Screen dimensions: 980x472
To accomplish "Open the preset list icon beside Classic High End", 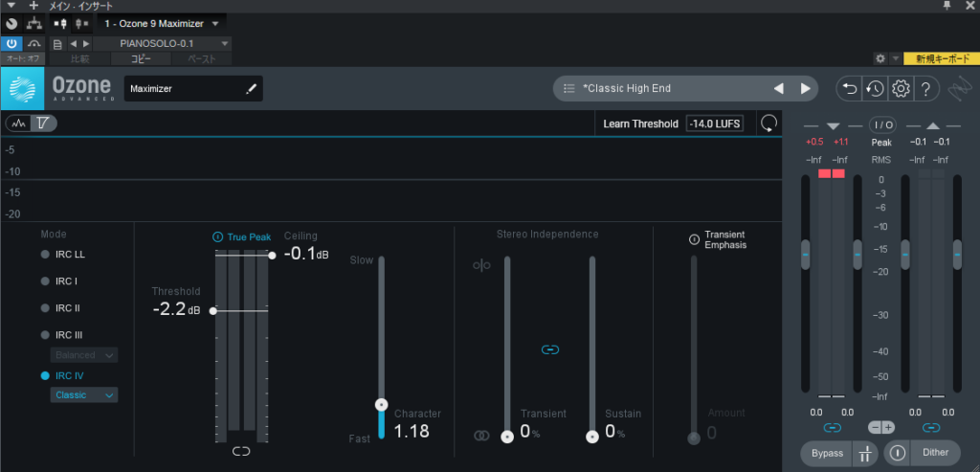I will [x=568, y=89].
